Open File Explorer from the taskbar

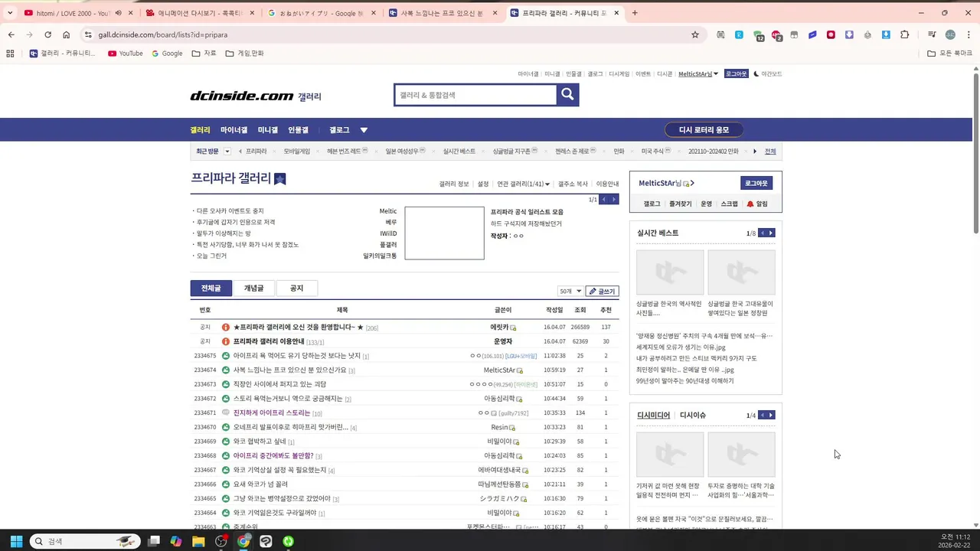pos(198,541)
